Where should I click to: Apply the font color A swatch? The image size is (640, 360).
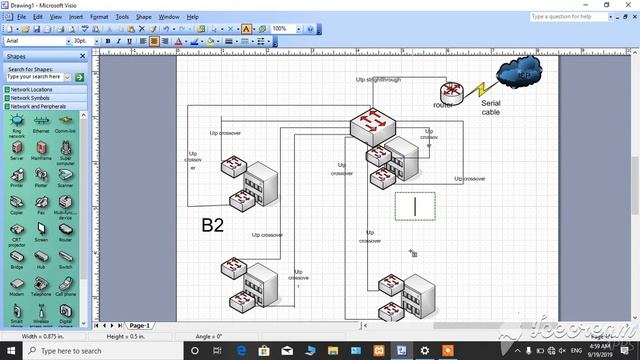pyautogui.click(x=178, y=41)
